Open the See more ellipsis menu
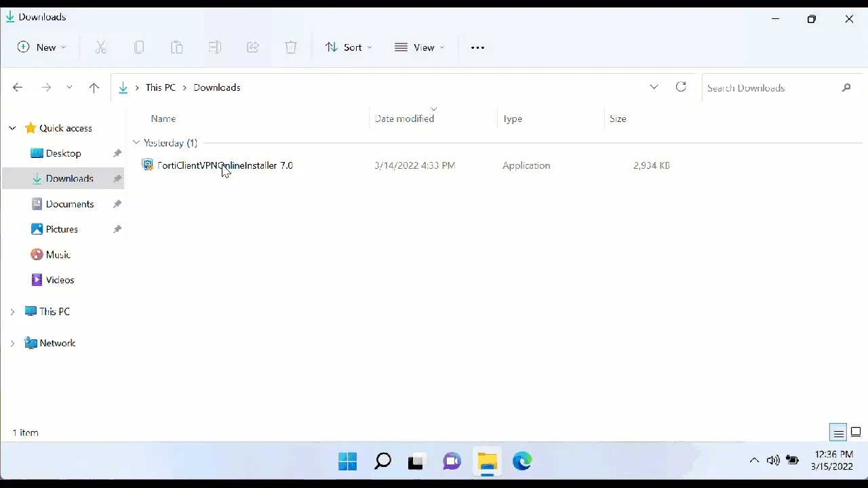868x488 pixels. (x=477, y=47)
